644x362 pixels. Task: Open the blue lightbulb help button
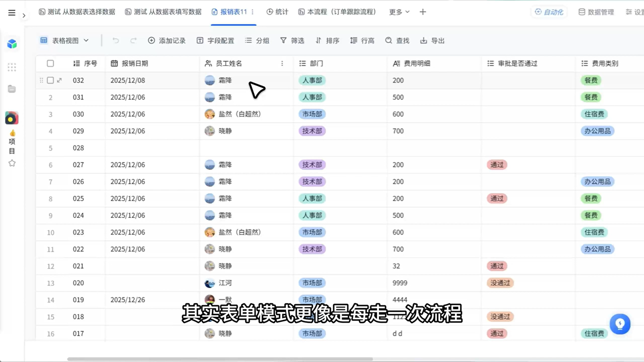pyautogui.click(x=620, y=324)
